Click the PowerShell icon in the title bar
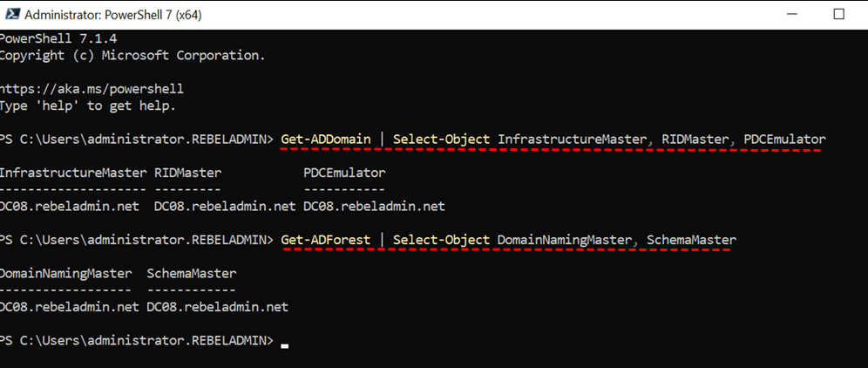The height and width of the screenshot is (368, 868). (10, 15)
